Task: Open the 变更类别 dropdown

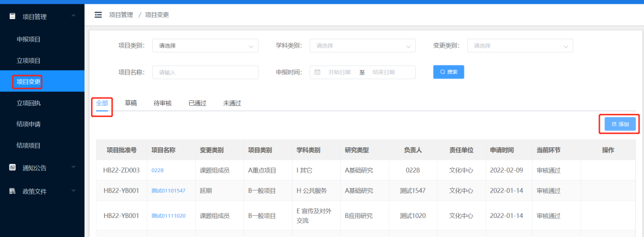Action: click(520, 46)
